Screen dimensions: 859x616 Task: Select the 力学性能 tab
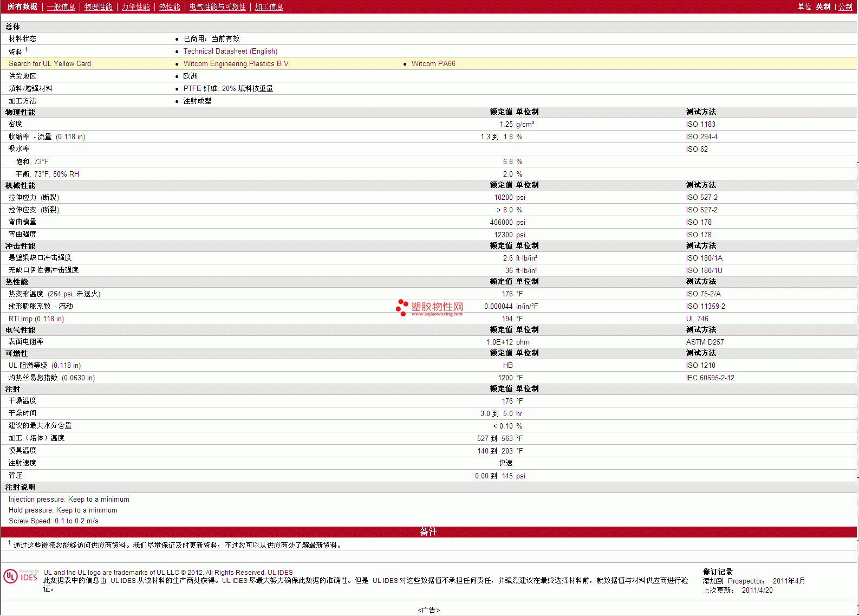[135, 7]
